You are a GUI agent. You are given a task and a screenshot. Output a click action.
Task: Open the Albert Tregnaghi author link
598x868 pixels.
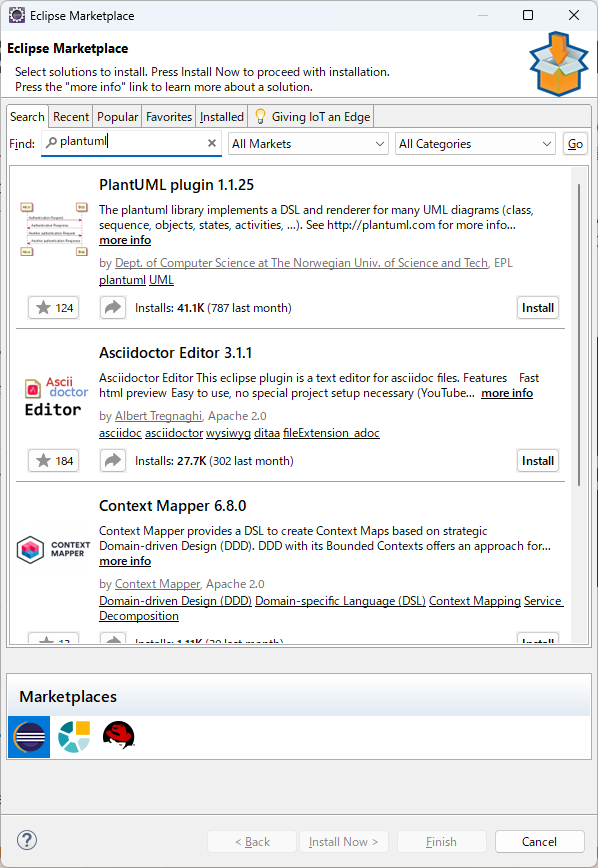[x=158, y=416]
